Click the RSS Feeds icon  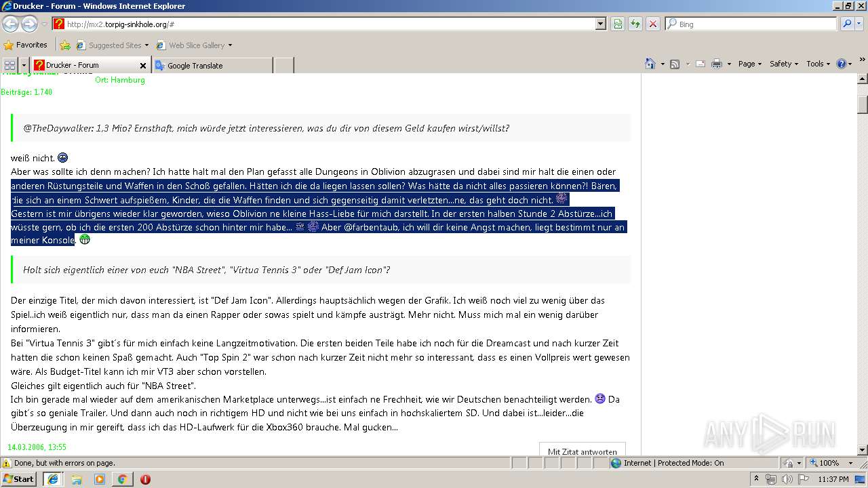point(675,64)
